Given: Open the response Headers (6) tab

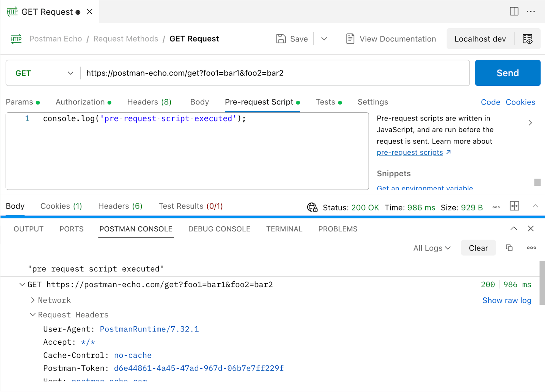Looking at the screenshot, I should click(120, 206).
